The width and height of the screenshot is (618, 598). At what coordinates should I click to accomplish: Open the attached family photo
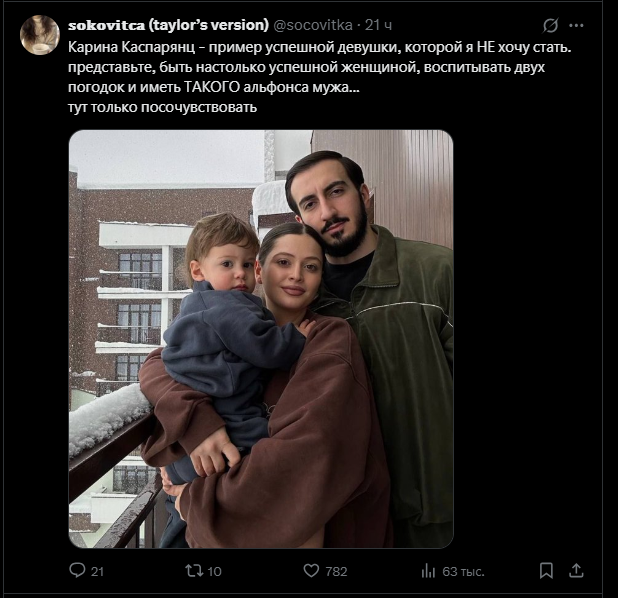pos(260,338)
